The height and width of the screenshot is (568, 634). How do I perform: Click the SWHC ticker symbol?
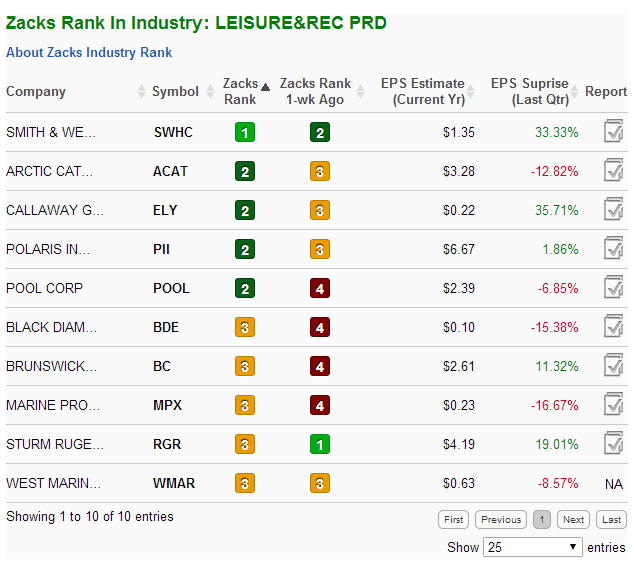tap(171, 132)
